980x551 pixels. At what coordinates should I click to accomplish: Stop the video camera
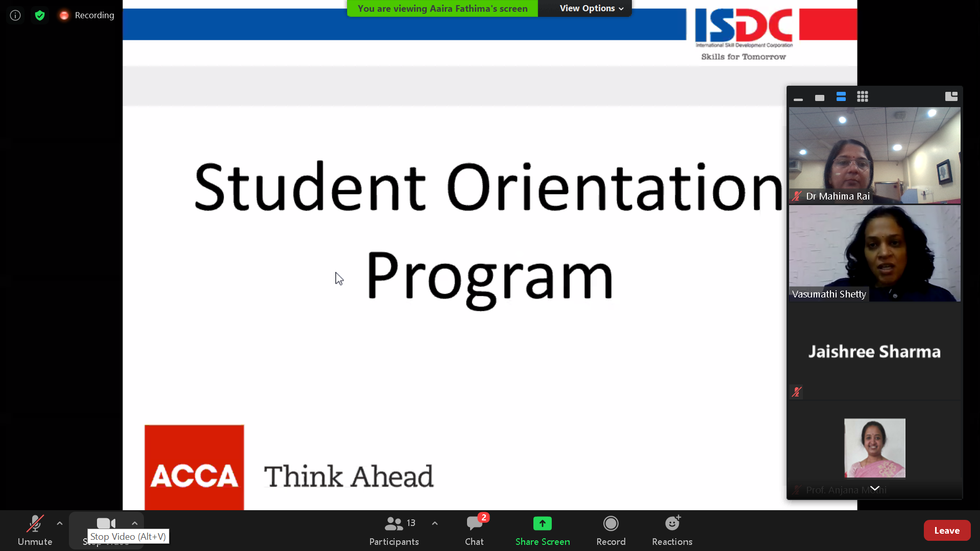pyautogui.click(x=106, y=524)
